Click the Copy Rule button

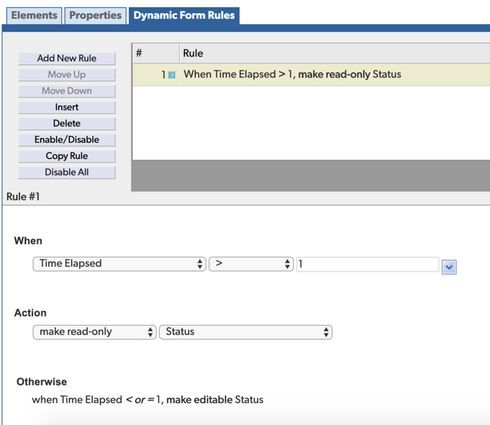[67, 156]
